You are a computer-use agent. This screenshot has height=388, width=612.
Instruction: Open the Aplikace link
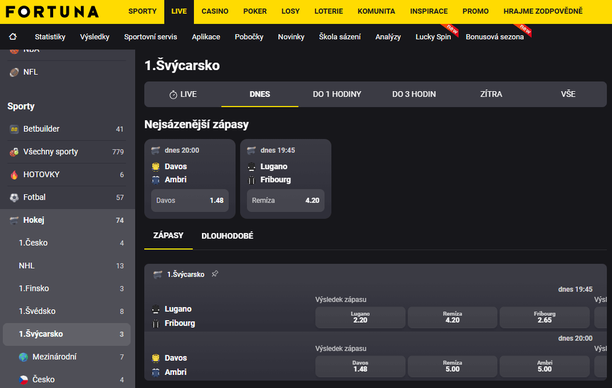(206, 37)
